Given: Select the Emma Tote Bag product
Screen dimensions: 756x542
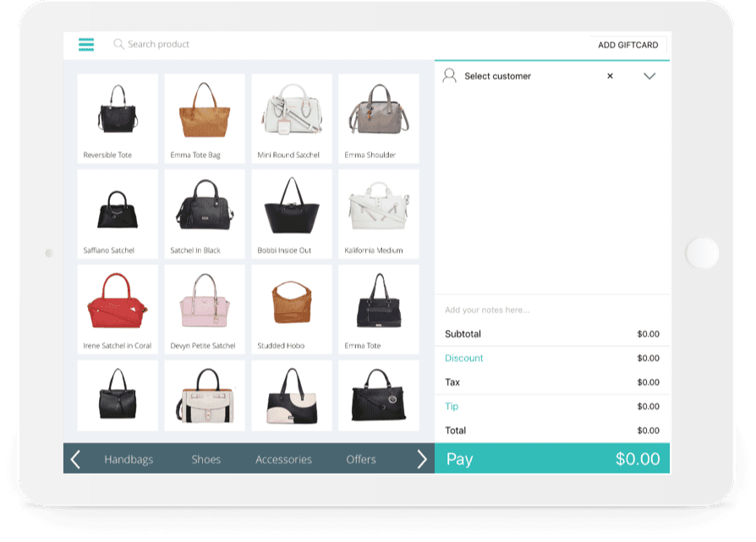Looking at the screenshot, I should tap(205, 118).
